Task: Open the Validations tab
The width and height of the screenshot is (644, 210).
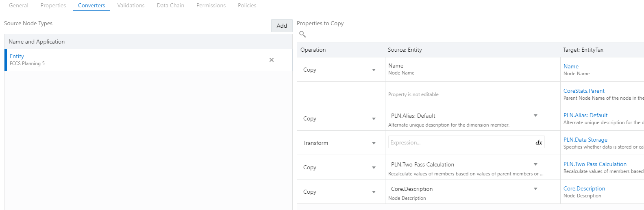Action: 131,5
